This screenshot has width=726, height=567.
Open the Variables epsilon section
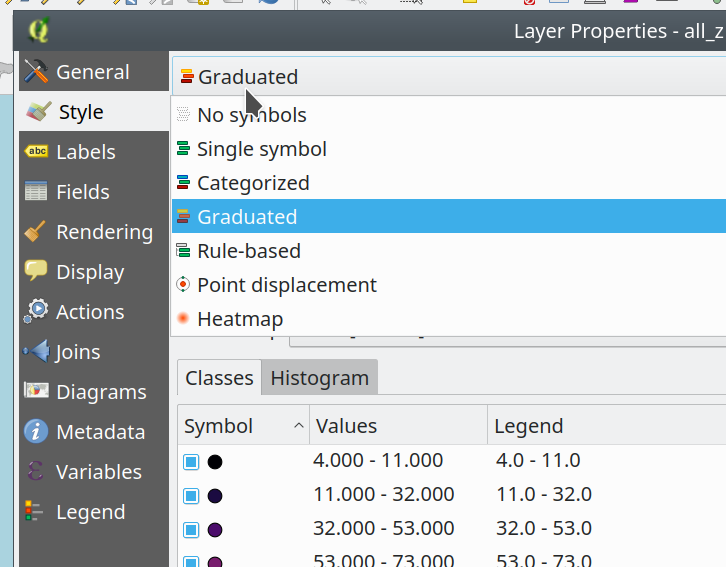[94, 472]
